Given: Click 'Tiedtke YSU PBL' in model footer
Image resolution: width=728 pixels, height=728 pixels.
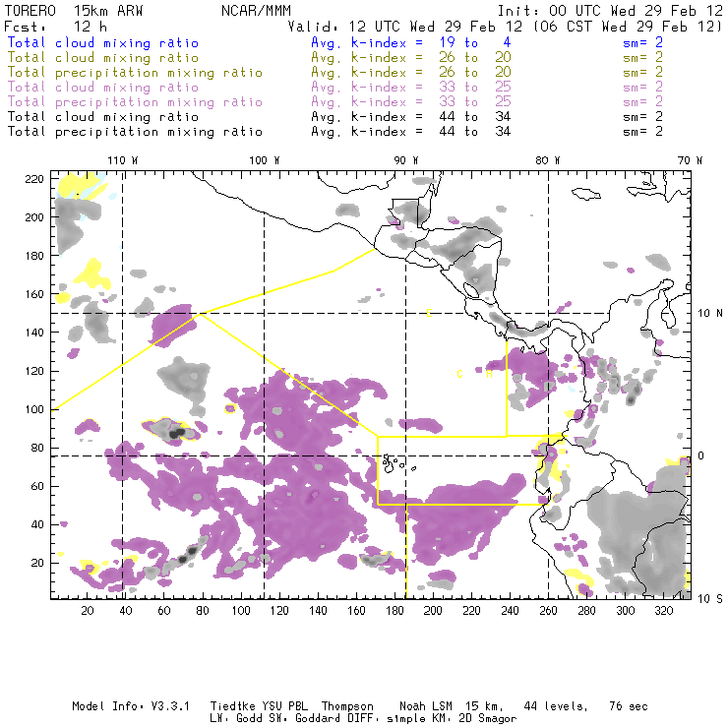Looking at the screenshot, I should click(x=259, y=706).
